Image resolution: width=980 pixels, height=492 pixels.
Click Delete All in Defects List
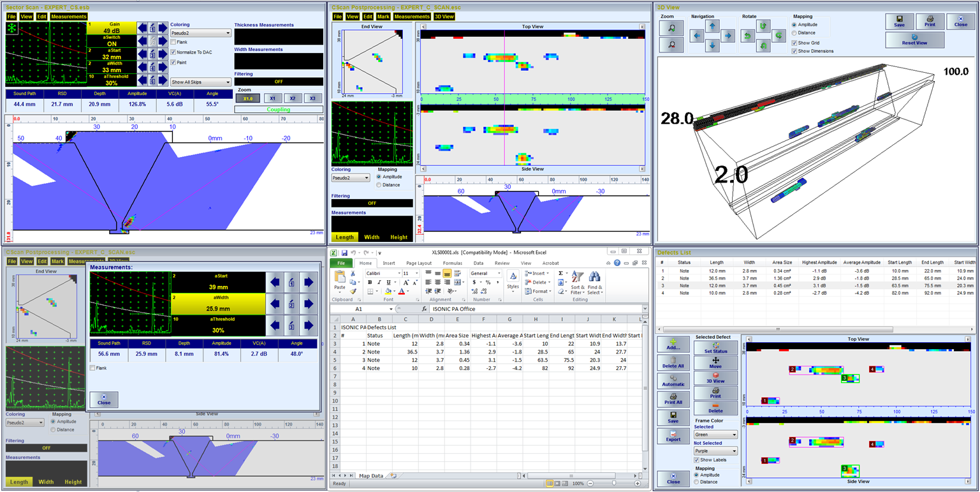click(x=672, y=363)
